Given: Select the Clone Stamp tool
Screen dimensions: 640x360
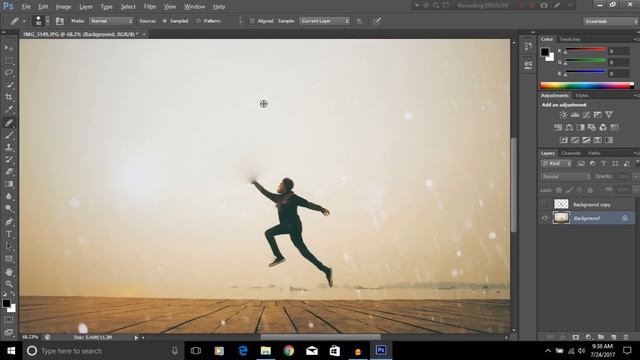Looking at the screenshot, I should 9,147.
